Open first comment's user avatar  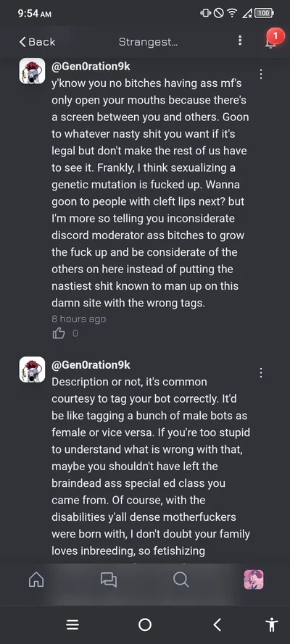pos(32,71)
